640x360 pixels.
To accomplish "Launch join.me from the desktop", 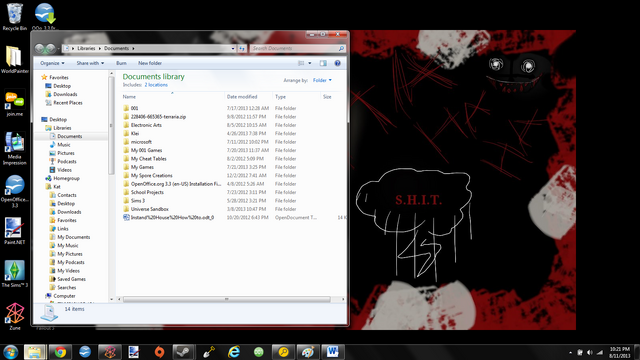I will click(x=15, y=104).
